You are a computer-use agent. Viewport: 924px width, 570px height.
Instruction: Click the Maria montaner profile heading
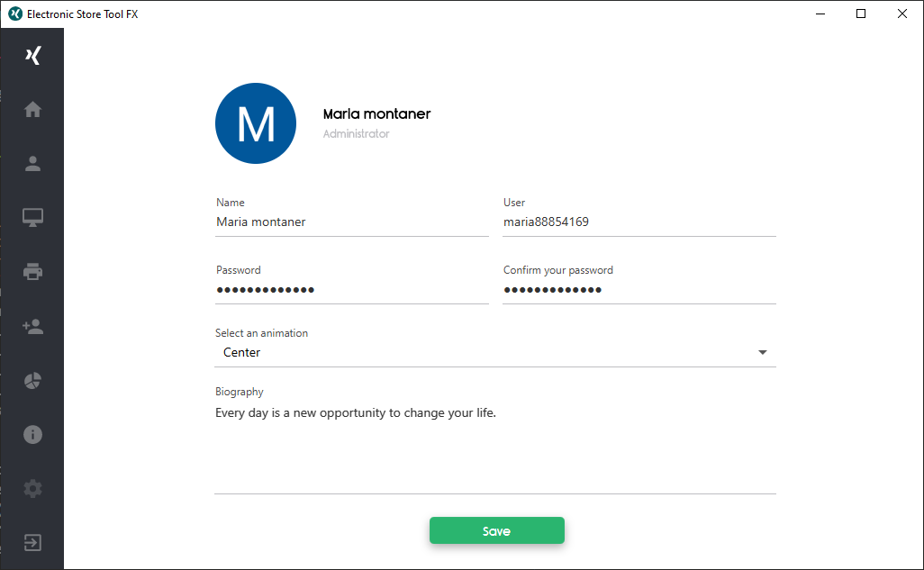376,113
